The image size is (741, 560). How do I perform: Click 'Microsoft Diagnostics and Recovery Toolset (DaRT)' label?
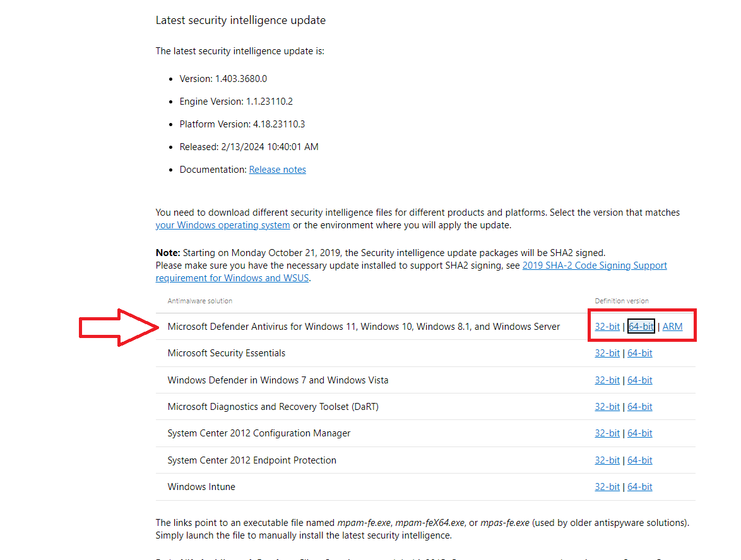coord(273,407)
